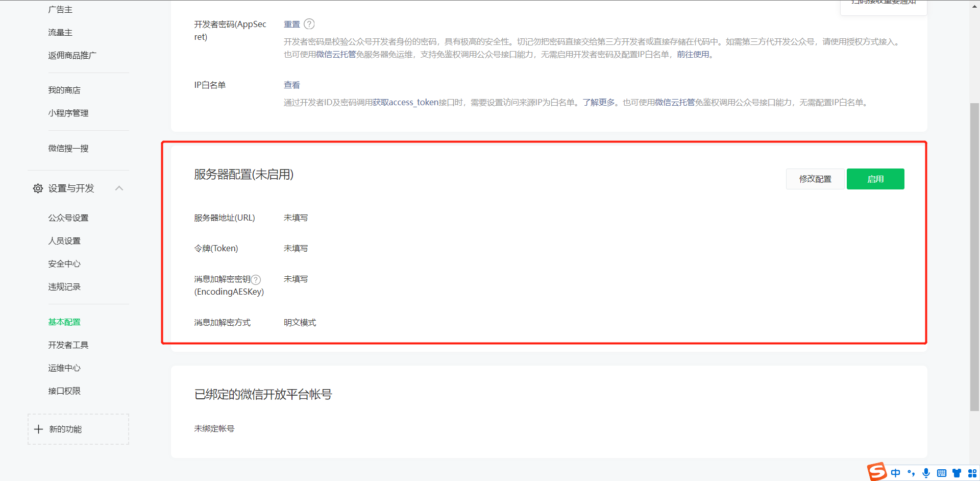980x481 pixels.
Task: Click the 明文模式 value
Action: coord(300,323)
